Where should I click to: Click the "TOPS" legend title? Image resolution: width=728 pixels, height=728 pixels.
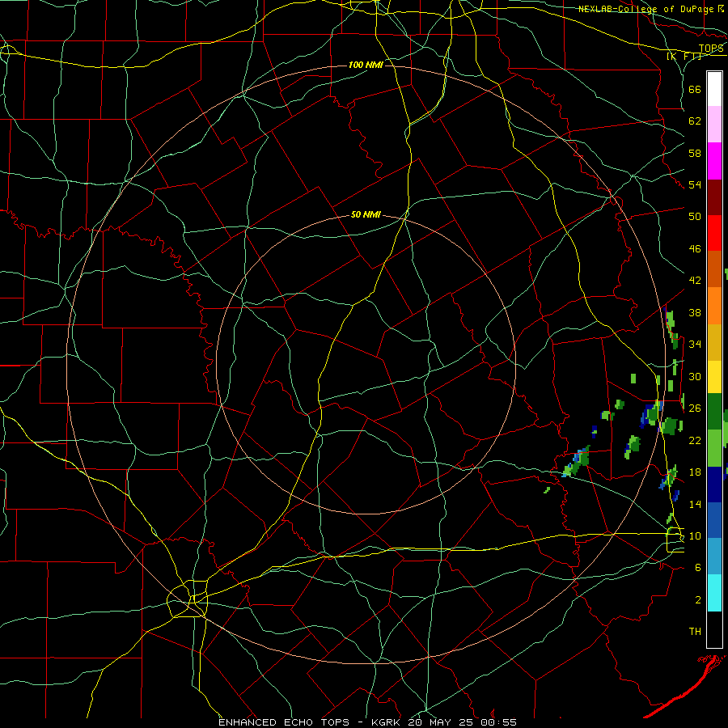[711, 49]
